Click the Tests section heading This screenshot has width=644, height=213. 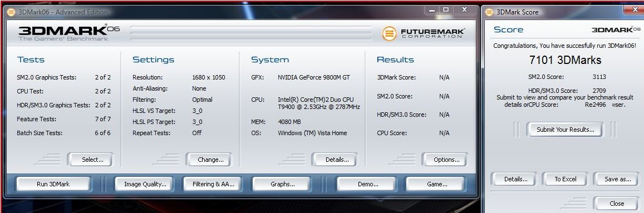[31, 60]
